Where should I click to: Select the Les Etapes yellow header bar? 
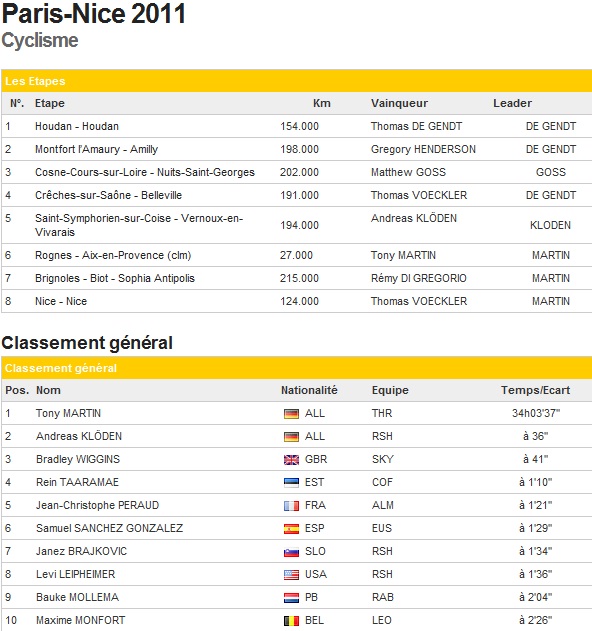297,81
